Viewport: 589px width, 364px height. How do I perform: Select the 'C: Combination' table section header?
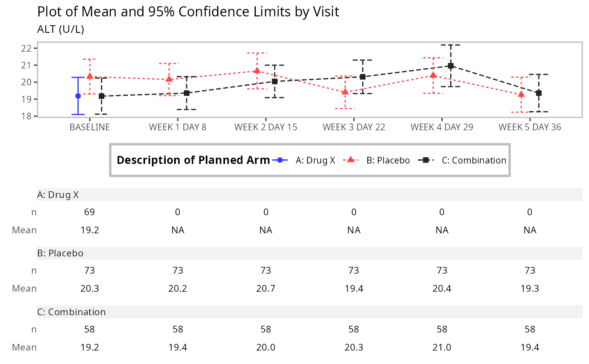point(71,312)
